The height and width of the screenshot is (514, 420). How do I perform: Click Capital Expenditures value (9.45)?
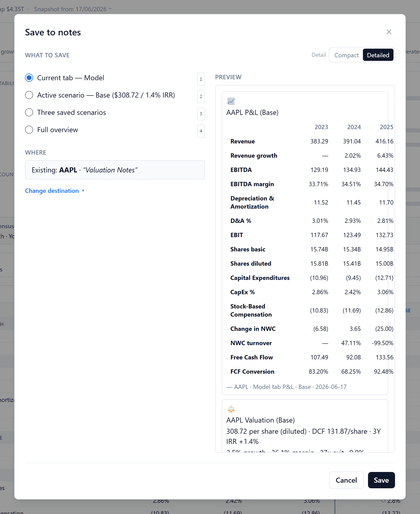pyautogui.click(x=353, y=278)
